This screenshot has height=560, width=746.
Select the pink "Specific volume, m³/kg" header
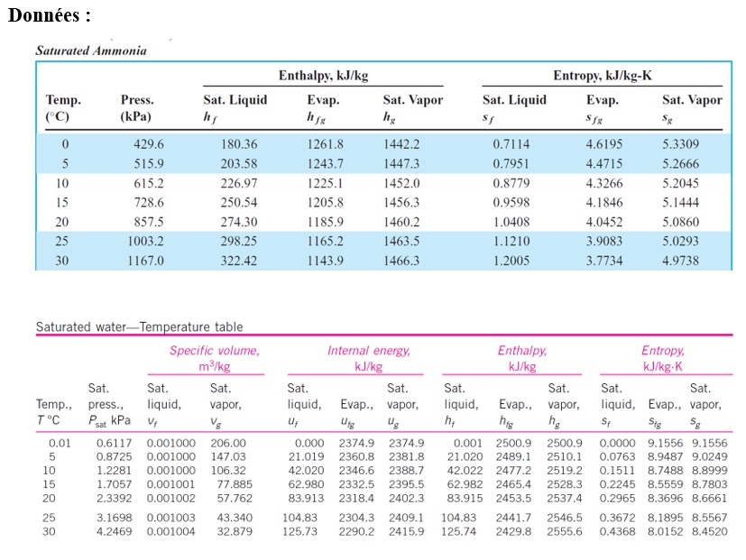click(x=215, y=357)
